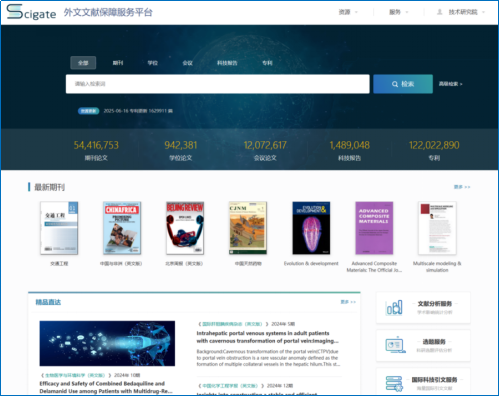Open the 选题服务 monitor icon
499x396 pixels.
pyautogui.click(x=395, y=345)
